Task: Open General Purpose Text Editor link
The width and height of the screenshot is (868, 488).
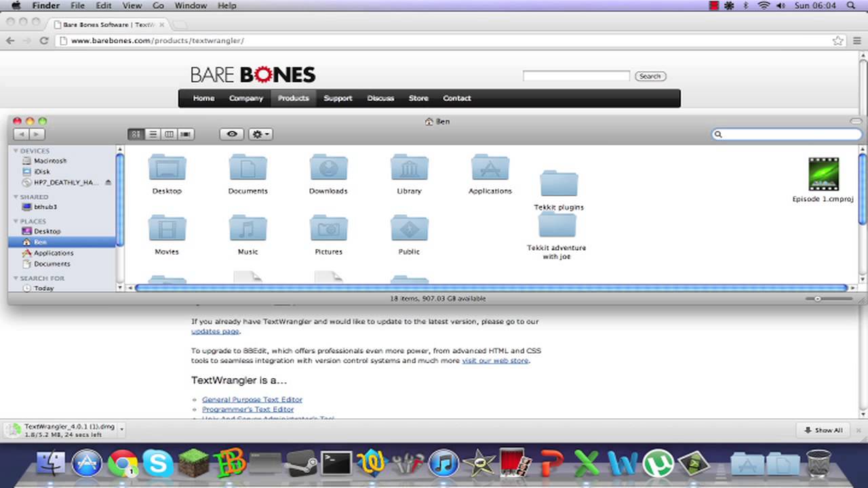Action: click(252, 400)
